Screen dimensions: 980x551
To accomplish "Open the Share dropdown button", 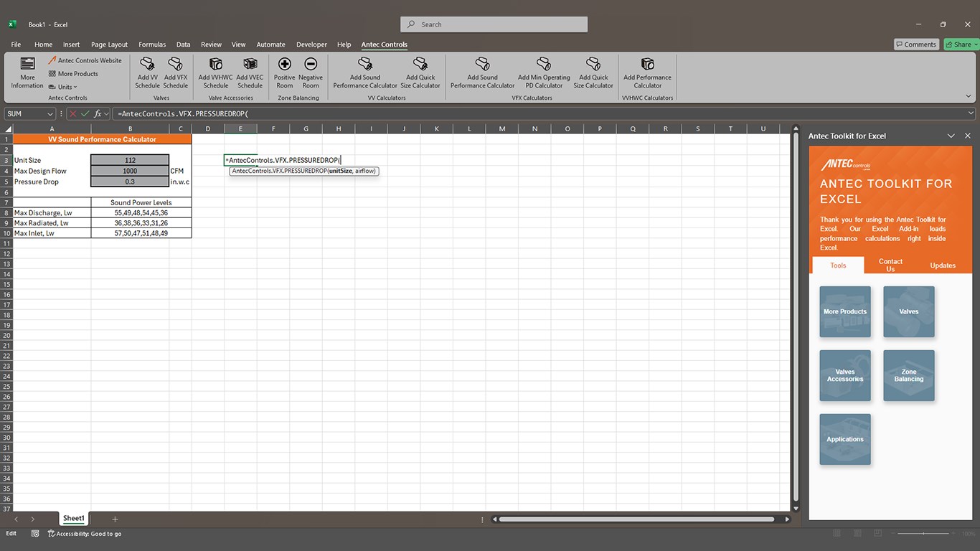I will pyautogui.click(x=961, y=44).
